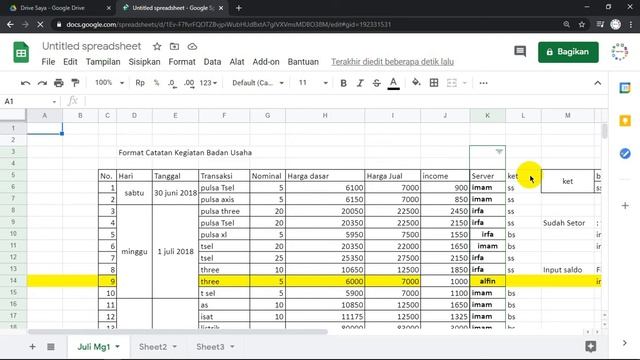
Task: Switch to the Drive Saya browser tab
Action: [x=60, y=8]
